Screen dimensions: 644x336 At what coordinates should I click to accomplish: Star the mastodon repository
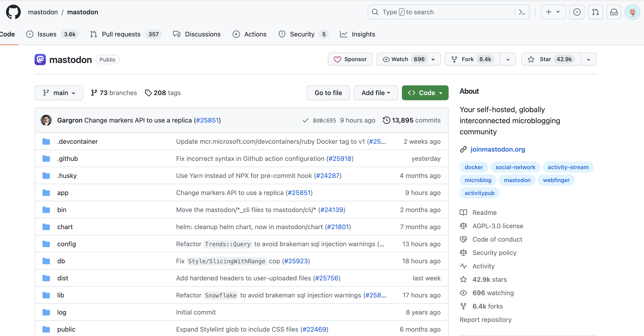[x=551, y=59]
